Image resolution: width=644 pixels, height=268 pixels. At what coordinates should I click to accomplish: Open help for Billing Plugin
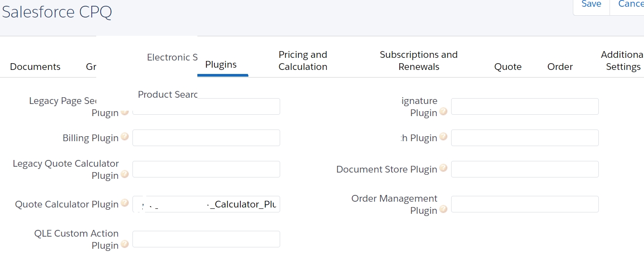(124, 137)
